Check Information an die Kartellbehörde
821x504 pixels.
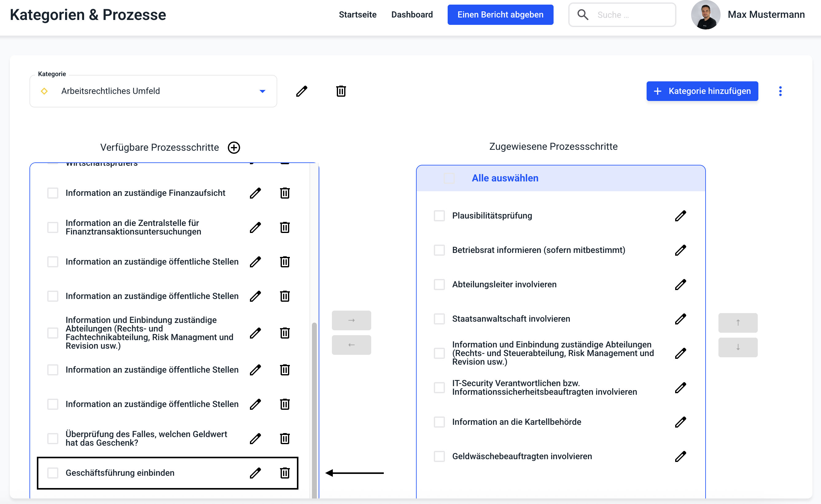coord(439,422)
